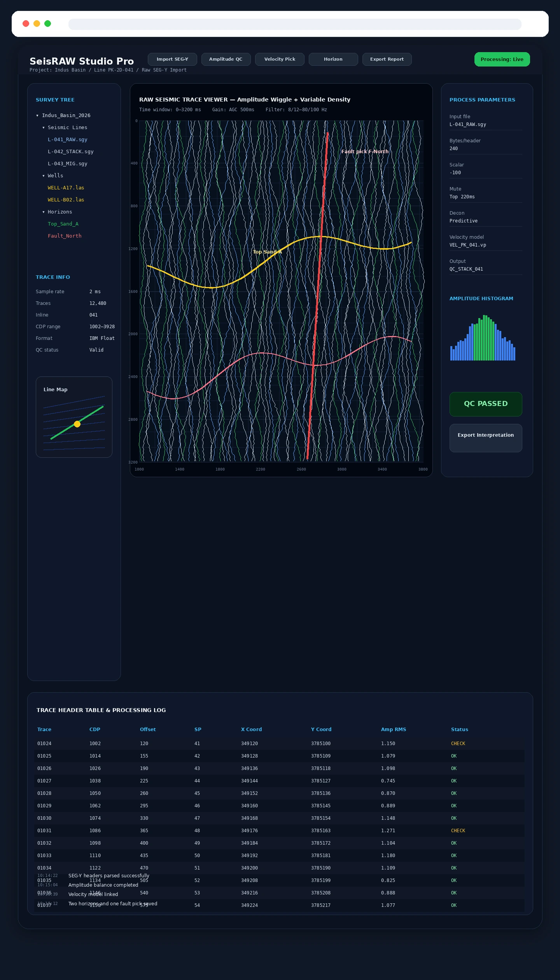Image resolution: width=560 pixels, height=980 pixels.
Task: Select WELL-B02.las well file
Action: point(66,200)
